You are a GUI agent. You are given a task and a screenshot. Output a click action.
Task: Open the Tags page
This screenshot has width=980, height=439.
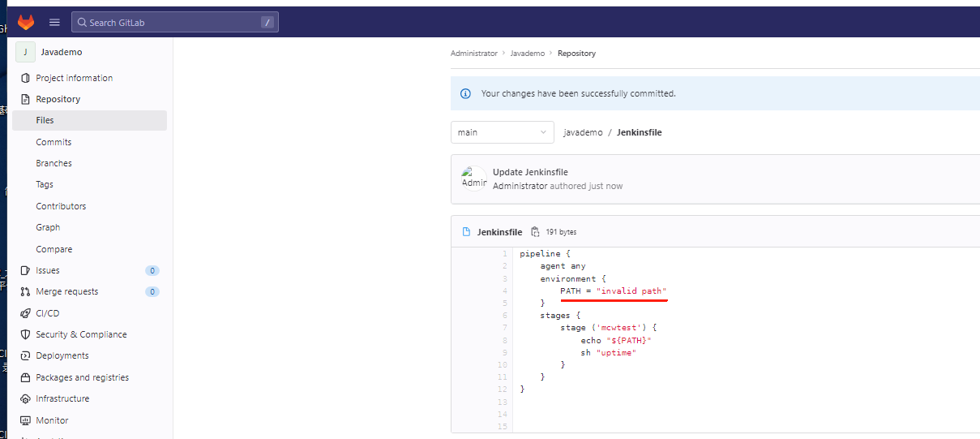coord(45,184)
